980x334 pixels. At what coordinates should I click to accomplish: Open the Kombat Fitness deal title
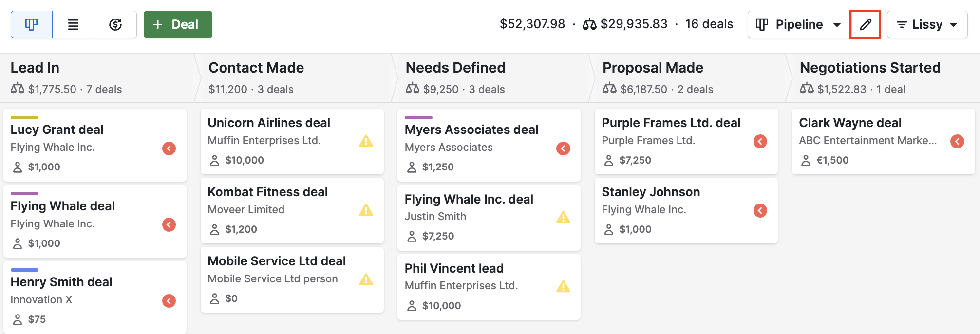pos(267,192)
